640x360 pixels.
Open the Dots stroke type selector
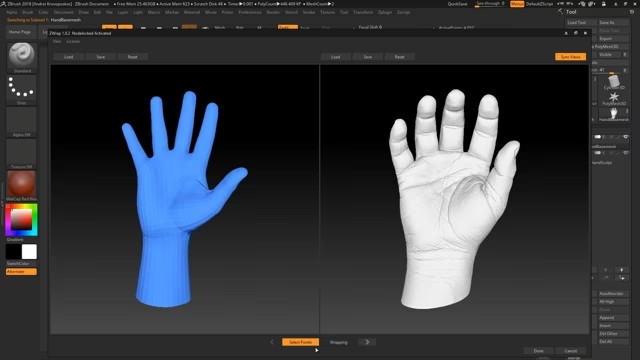pyautogui.click(x=22, y=88)
